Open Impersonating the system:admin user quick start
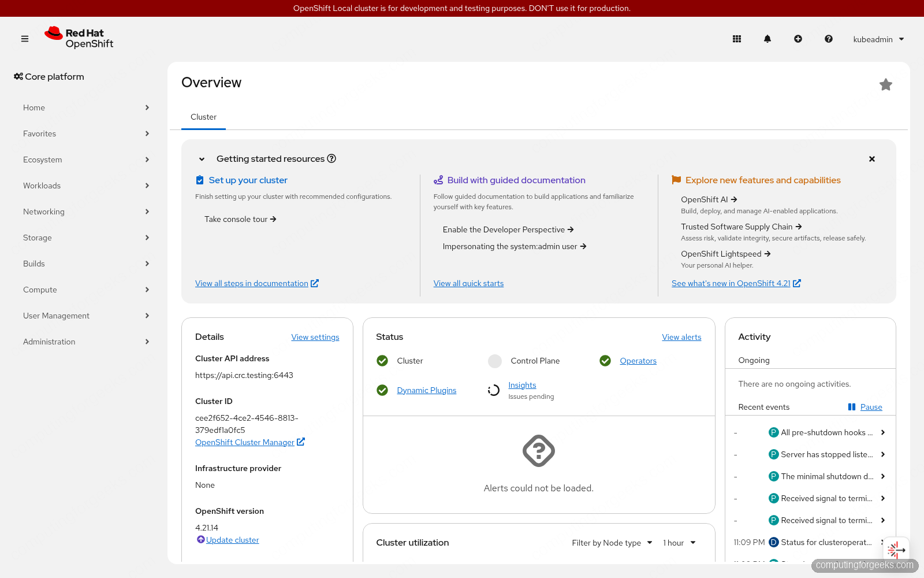 point(515,246)
